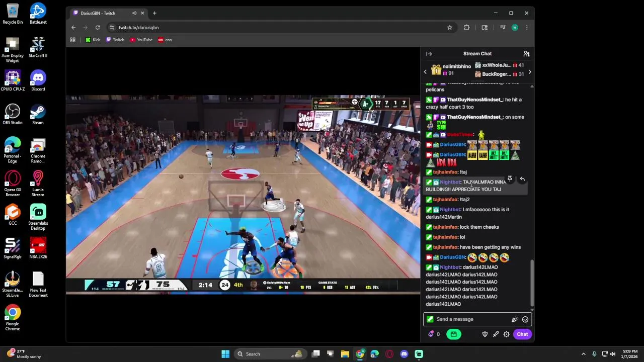Open the Chrome three-dot menu
Viewport: 644px width, 362px height.
click(x=527, y=28)
